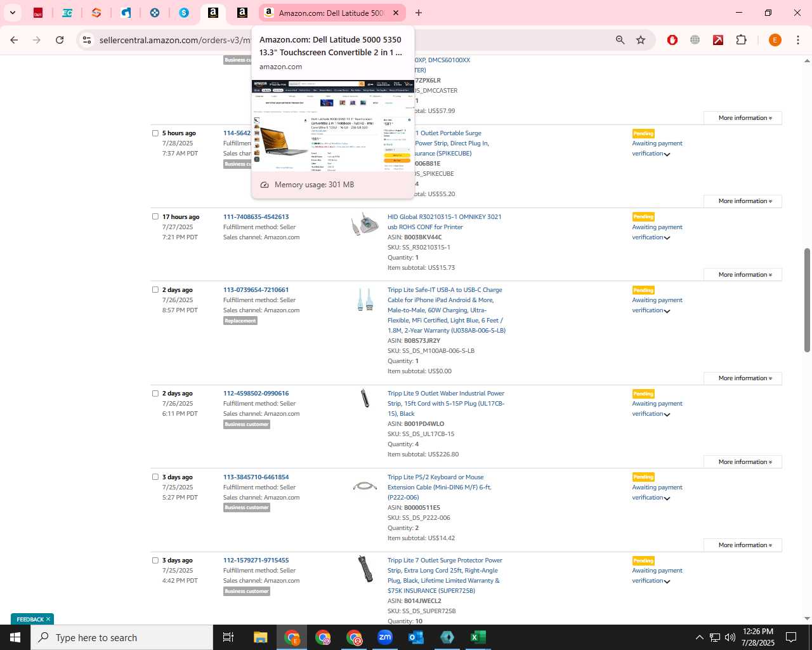
Task: Open Outlook from the taskbar
Action: coord(416,637)
